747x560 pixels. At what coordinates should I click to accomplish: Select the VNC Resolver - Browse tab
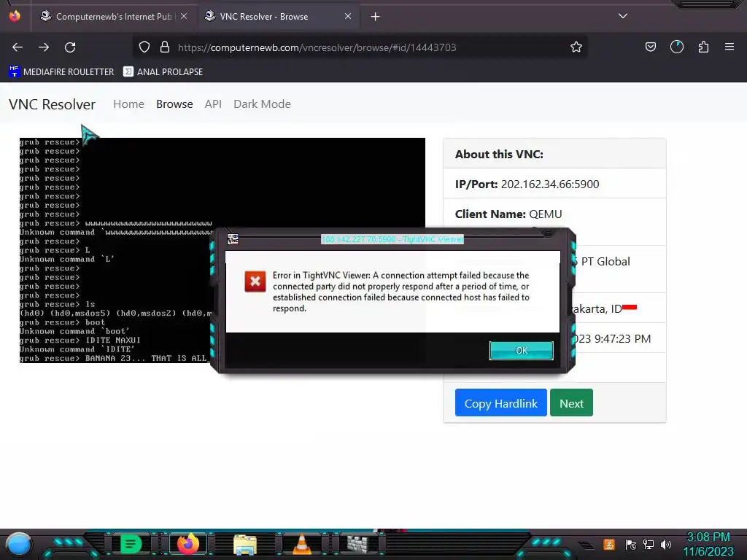pyautogui.click(x=279, y=17)
